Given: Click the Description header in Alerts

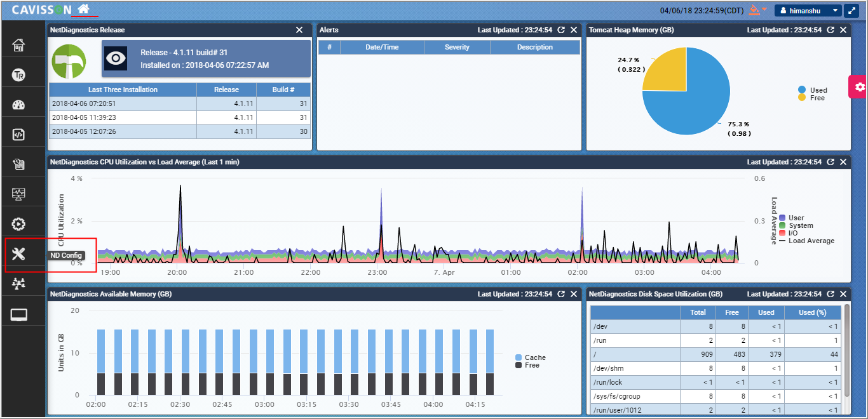Looking at the screenshot, I should (x=535, y=47).
